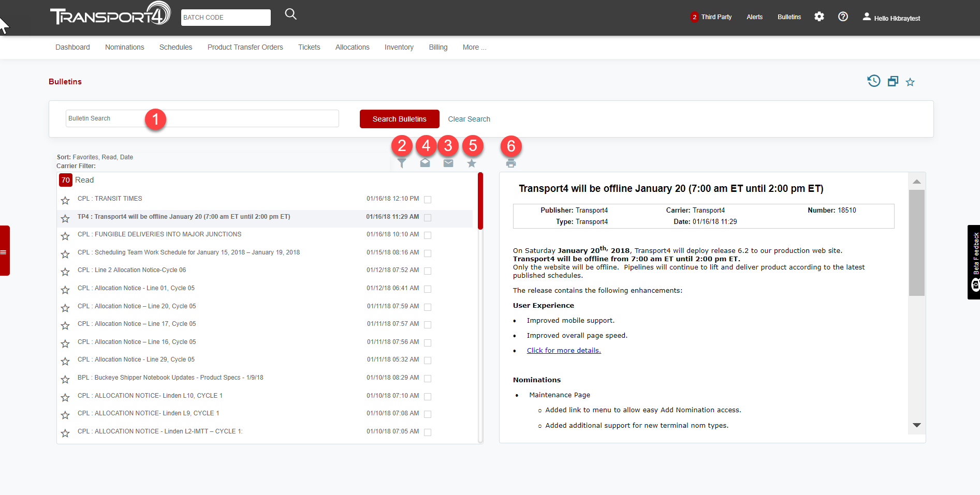Image resolution: width=980 pixels, height=495 pixels.
Task: Select checkbox for Line 2 Allocation Notice-Cycle 06
Action: (428, 271)
